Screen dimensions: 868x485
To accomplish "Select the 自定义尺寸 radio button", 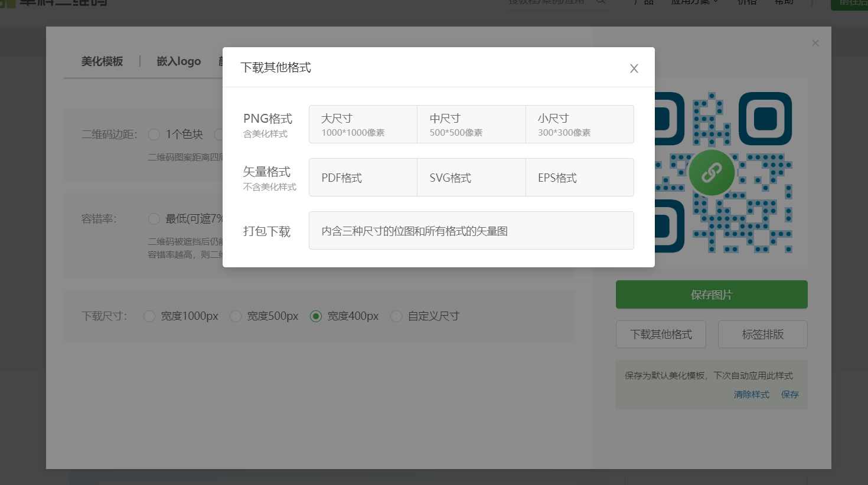I will [396, 316].
